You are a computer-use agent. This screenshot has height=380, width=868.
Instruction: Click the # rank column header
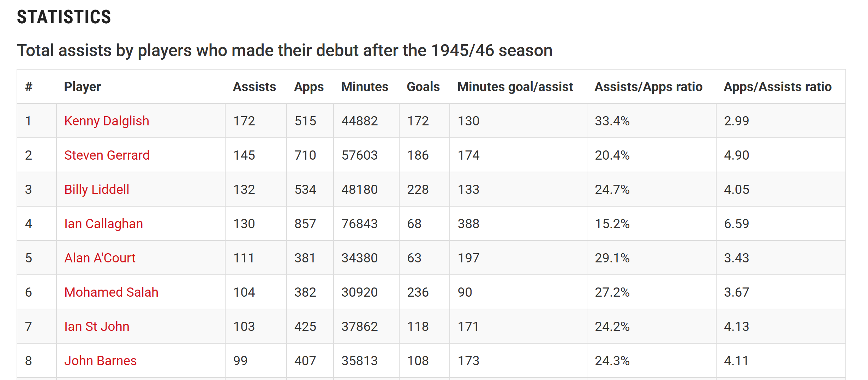pyautogui.click(x=29, y=87)
